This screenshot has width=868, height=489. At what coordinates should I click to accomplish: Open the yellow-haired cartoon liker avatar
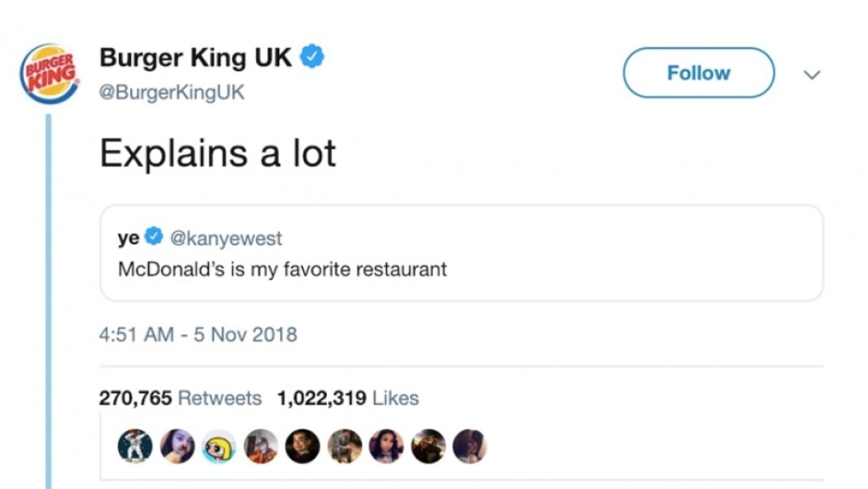coord(219,447)
